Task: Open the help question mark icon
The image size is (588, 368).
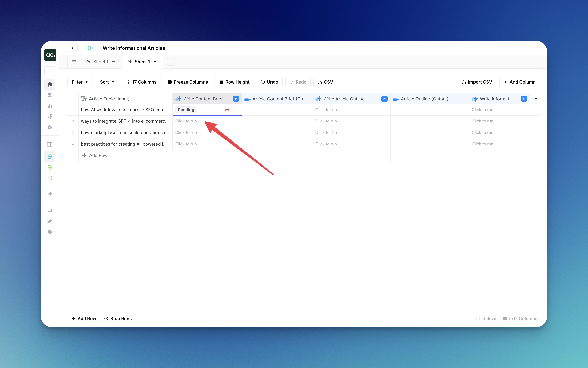Action: (50, 232)
